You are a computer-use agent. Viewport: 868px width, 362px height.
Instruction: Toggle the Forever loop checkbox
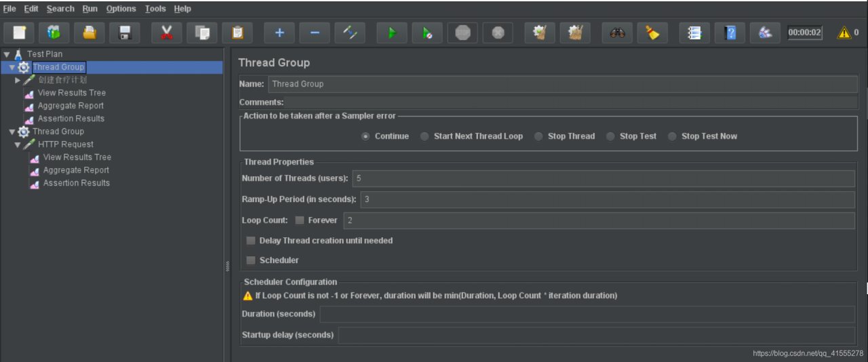pos(300,220)
